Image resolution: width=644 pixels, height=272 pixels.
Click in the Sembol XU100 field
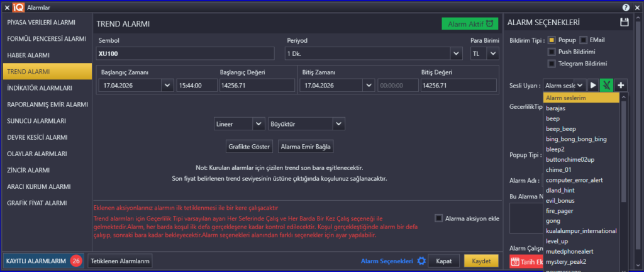point(186,54)
